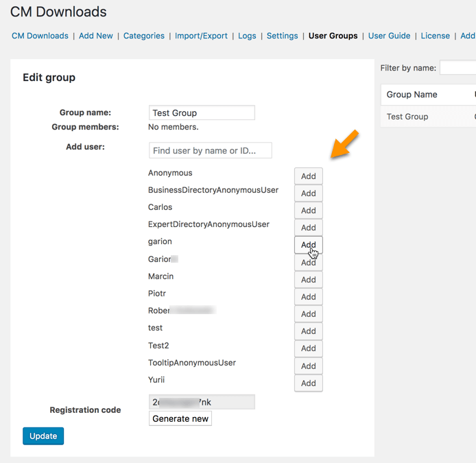The width and height of the screenshot is (476, 463).
Task: Switch to the Import/Export tab
Action: [201, 36]
